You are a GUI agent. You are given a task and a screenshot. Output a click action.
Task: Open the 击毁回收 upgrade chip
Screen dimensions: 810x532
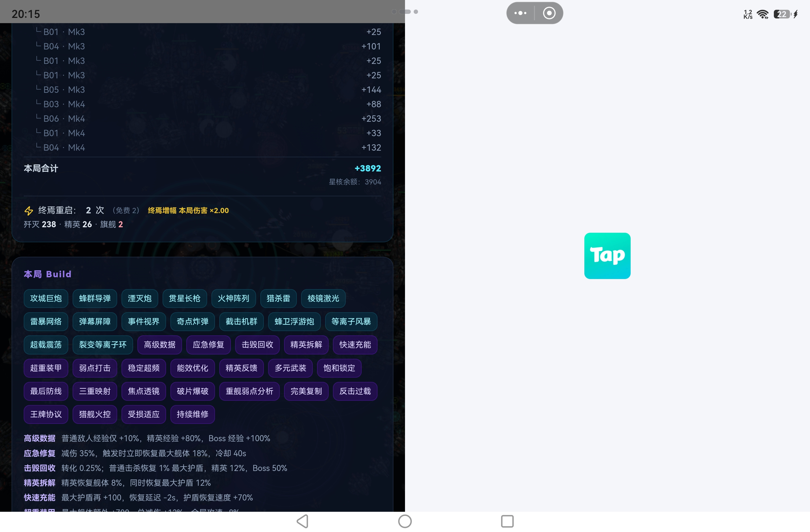[x=257, y=345]
